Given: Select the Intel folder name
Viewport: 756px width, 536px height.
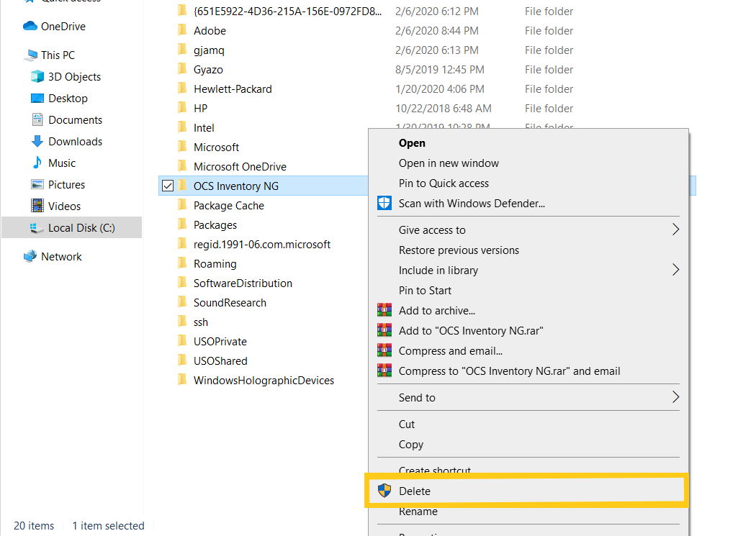Looking at the screenshot, I should (x=204, y=127).
